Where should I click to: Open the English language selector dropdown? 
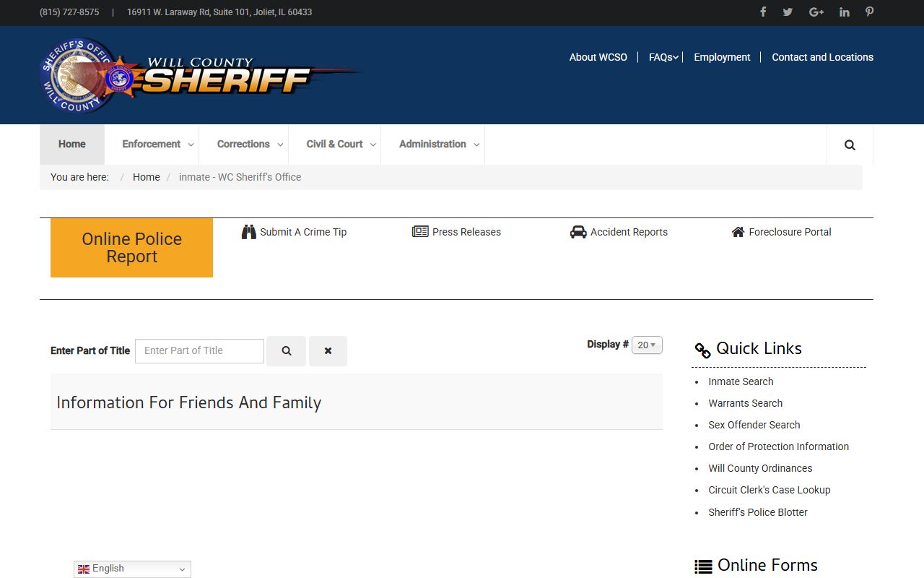point(132,569)
